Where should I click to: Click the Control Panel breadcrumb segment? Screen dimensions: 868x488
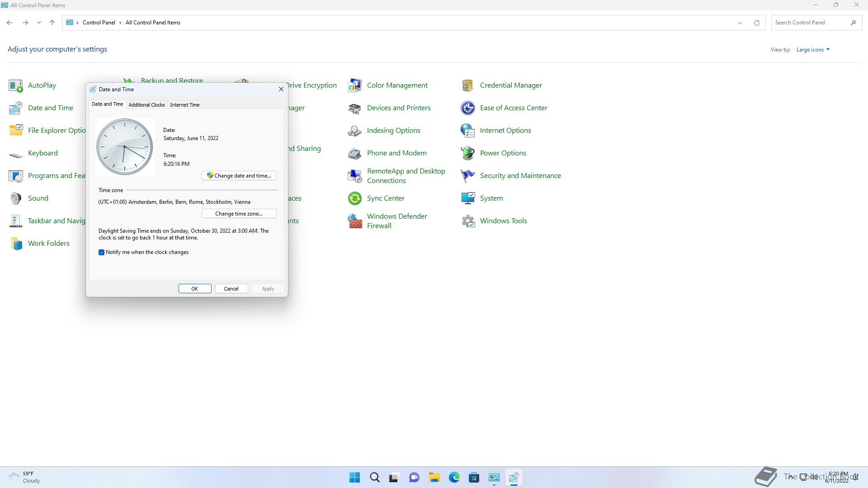(99, 23)
